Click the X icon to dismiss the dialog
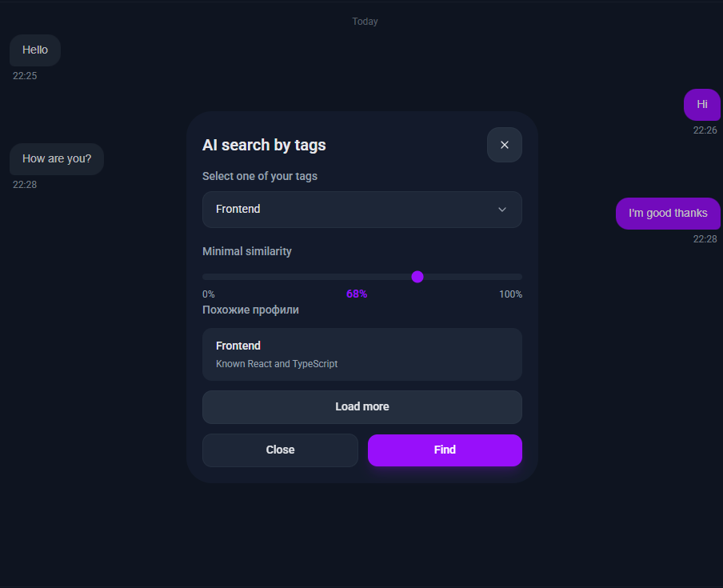The image size is (723, 588). click(504, 145)
